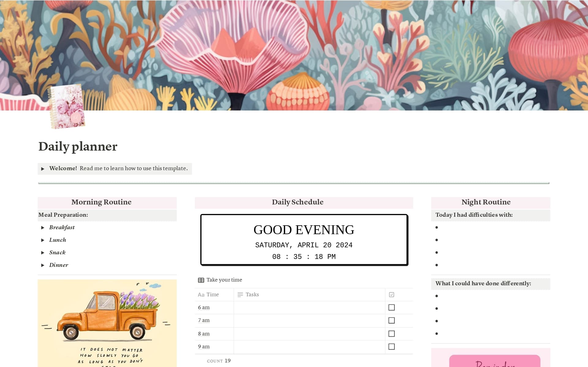
Task: Toggle the 9 am row checkbox
Action: [391, 346]
